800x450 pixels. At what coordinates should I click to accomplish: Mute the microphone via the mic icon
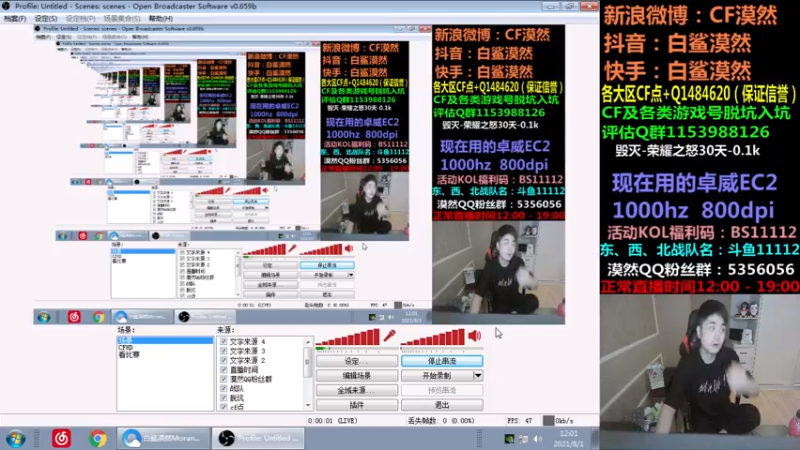pos(389,336)
